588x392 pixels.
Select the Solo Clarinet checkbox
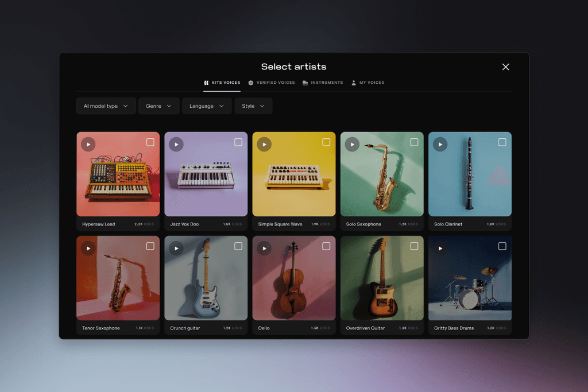(x=502, y=142)
